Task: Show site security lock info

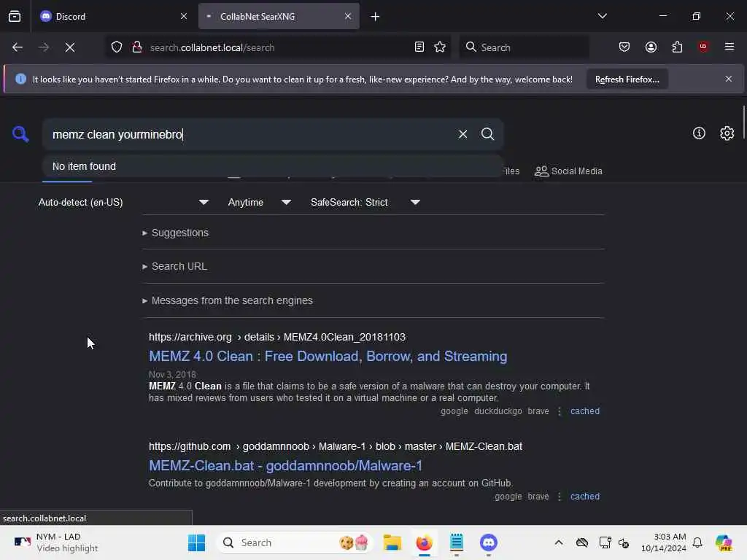Action: click(137, 47)
